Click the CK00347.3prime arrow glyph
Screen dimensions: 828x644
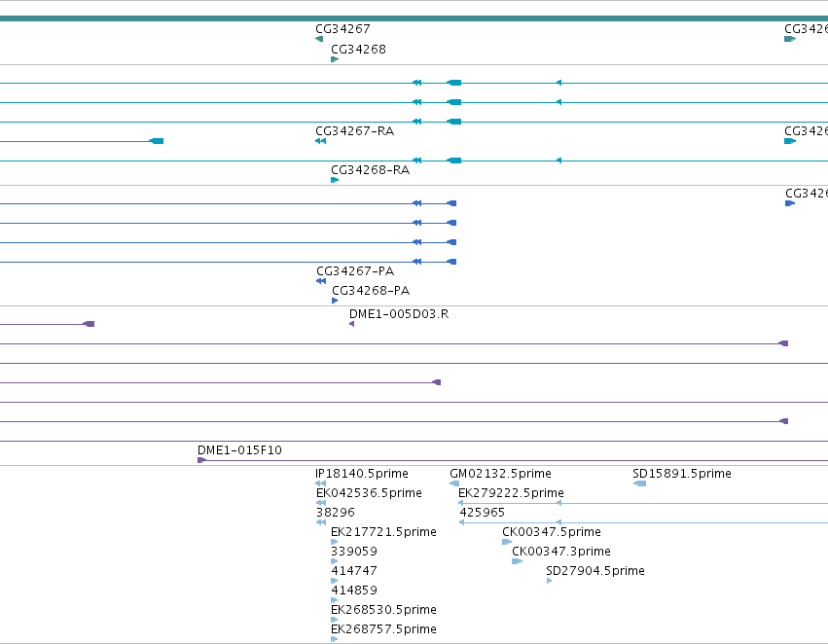point(517,561)
